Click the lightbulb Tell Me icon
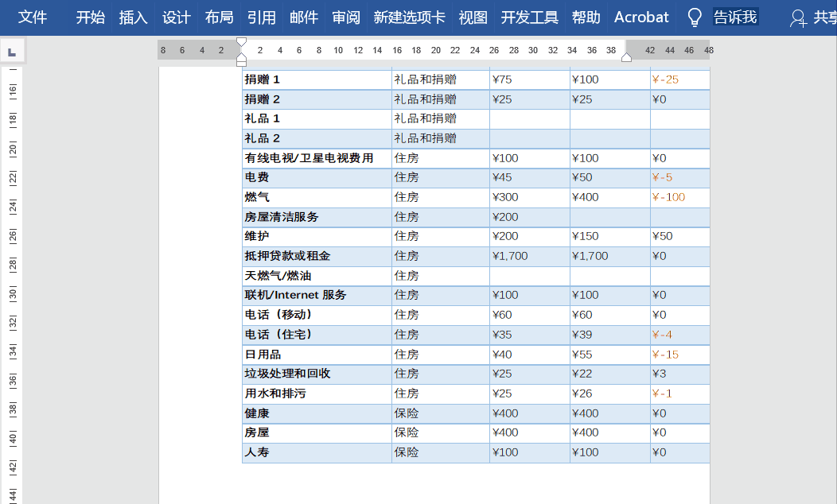Image resolution: width=837 pixels, height=504 pixels. click(694, 17)
